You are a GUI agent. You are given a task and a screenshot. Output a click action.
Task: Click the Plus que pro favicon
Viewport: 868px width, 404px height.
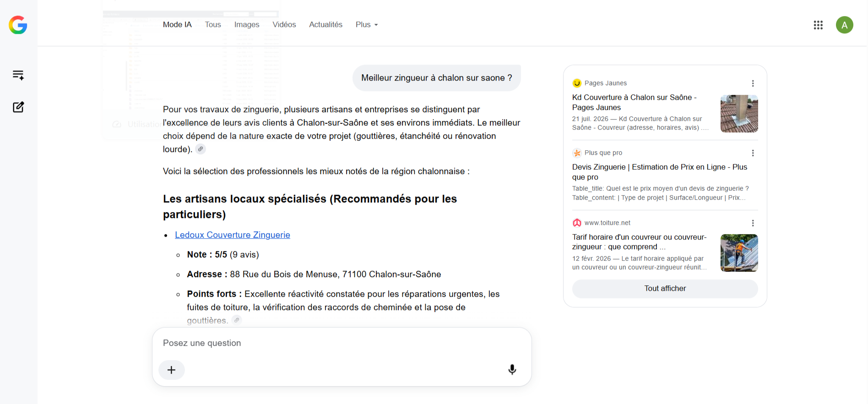point(577,153)
